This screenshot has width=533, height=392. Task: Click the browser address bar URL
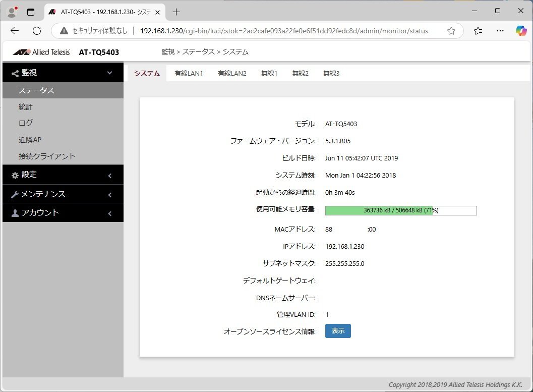point(284,31)
